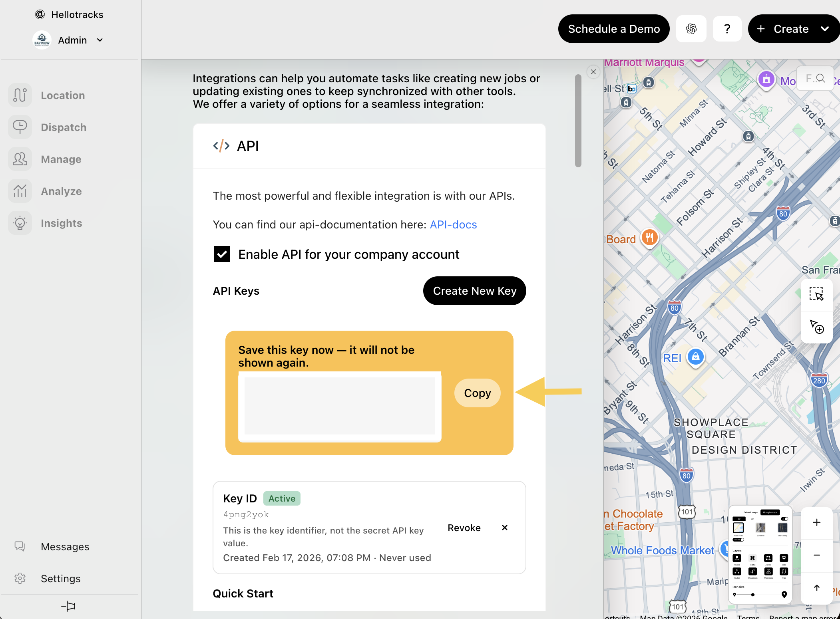This screenshot has height=619, width=840.
Task: Switch to Default maps tab
Action: [x=750, y=512]
